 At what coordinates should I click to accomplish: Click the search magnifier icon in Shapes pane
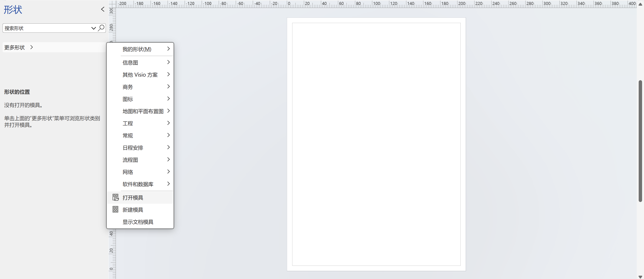101,28
